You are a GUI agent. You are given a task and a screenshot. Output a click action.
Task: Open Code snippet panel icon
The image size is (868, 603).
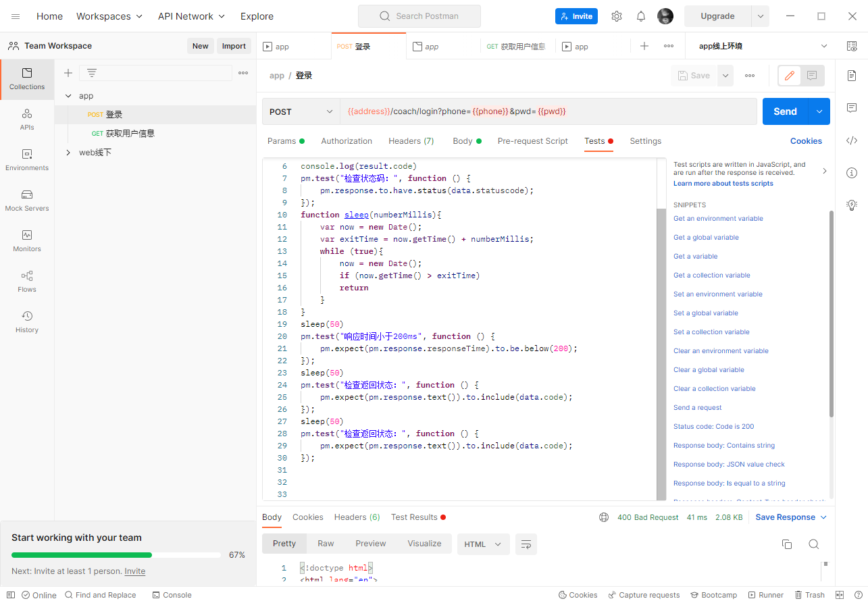click(x=852, y=140)
